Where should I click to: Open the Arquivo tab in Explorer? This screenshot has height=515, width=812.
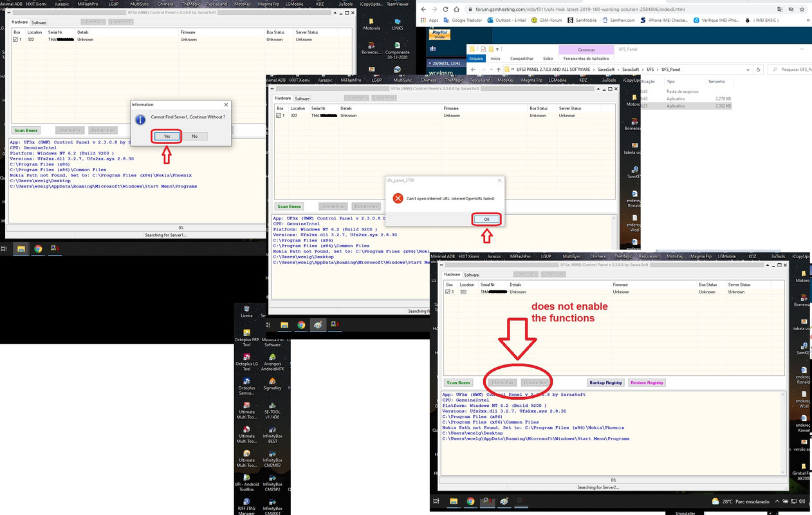[476, 59]
